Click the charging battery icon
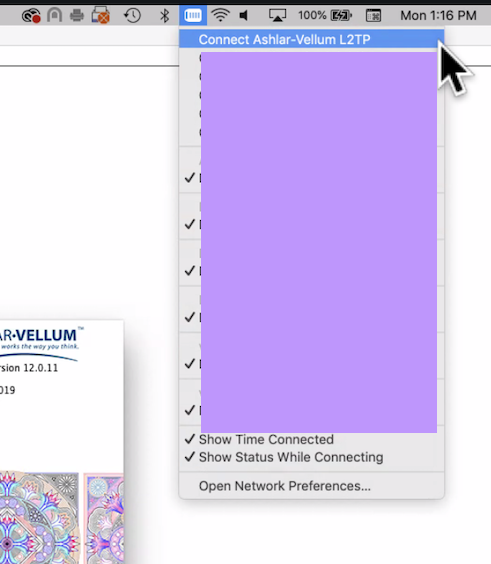The height and width of the screenshot is (564, 491). 341,15
